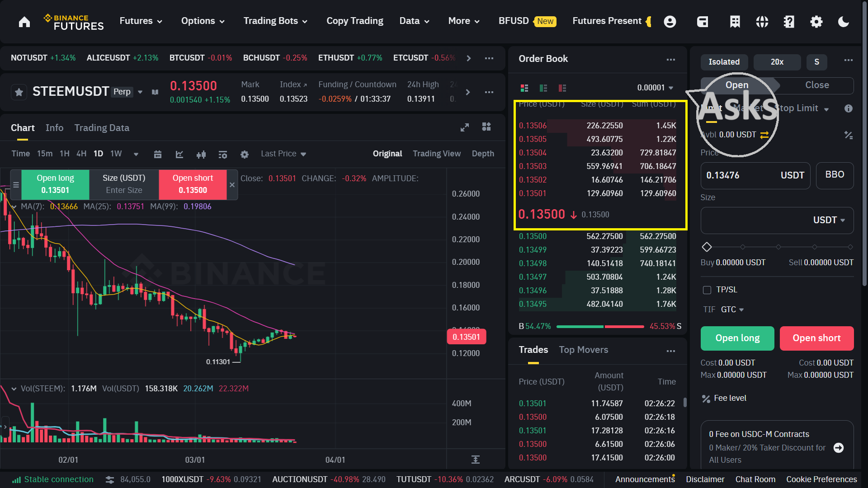868x488 pixels.
Task: Click the quick order panel drag handle
Action: 16,185
